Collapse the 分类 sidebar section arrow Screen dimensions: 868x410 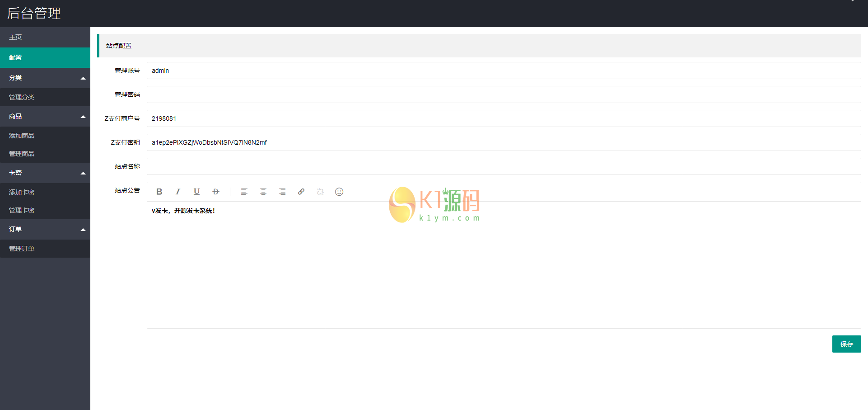click(83, 78)
